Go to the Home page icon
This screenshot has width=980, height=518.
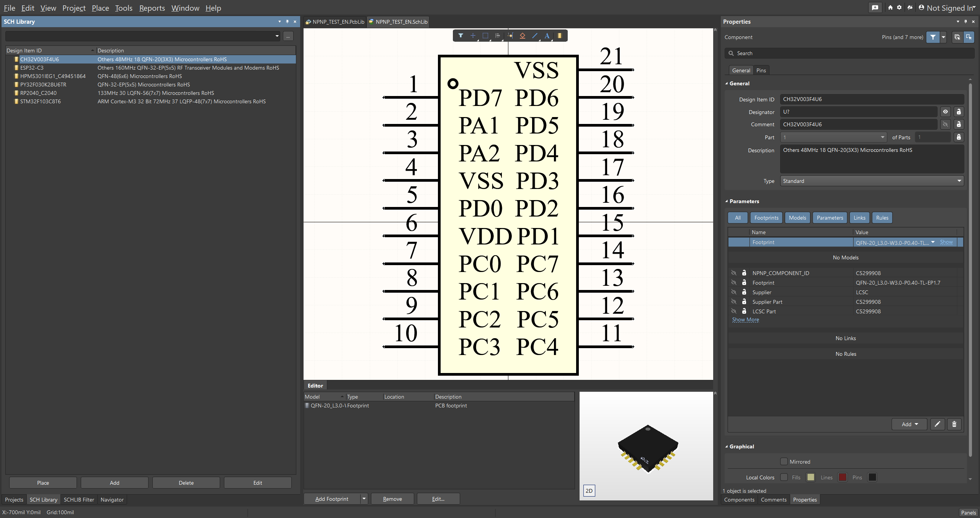click(890, 8)
